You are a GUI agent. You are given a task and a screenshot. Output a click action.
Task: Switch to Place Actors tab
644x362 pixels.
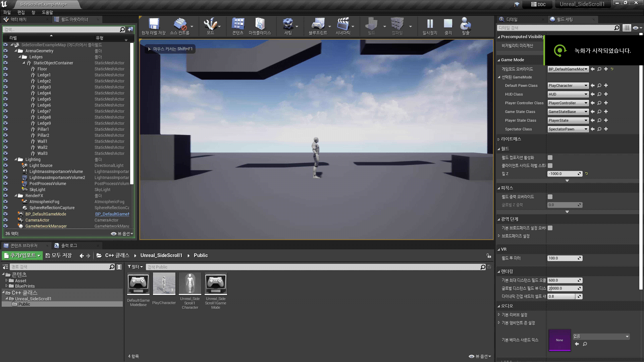18,19
